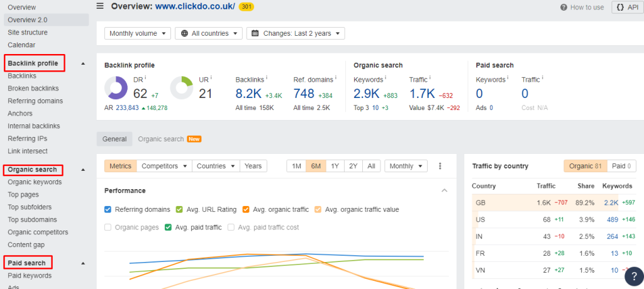Collapse Paid search sidebar section
This screenshot has width=644, height=289.
point(83,263)
